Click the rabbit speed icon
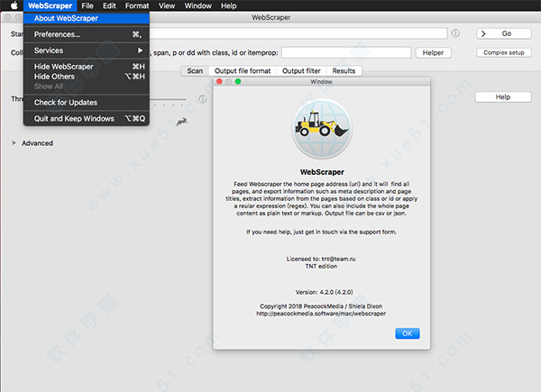 (x=182, y=121)
